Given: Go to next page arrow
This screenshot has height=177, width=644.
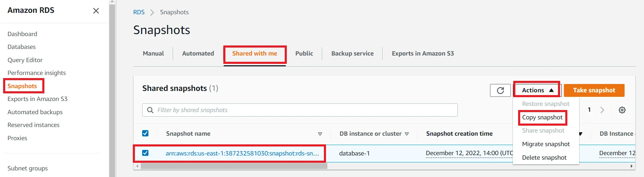Looking at the screenshot, I should coord(602,110).
